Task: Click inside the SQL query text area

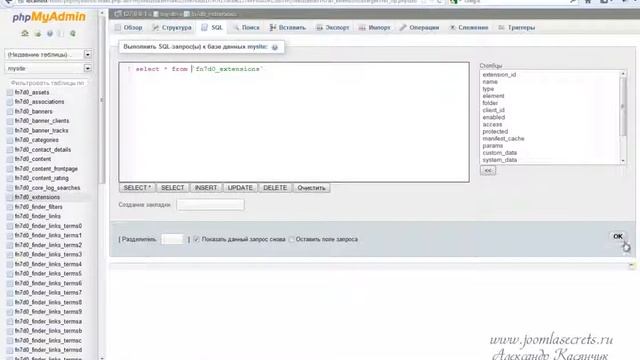Action: 294,122
